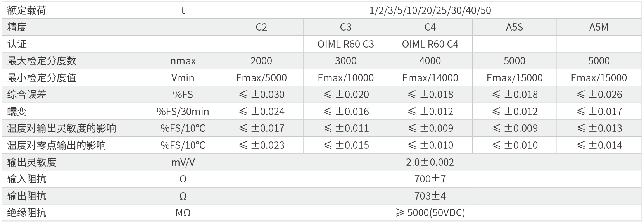Click the C2 accuracy column header
Viewport: 644px width, 222px height.
(x=261, y=27)
